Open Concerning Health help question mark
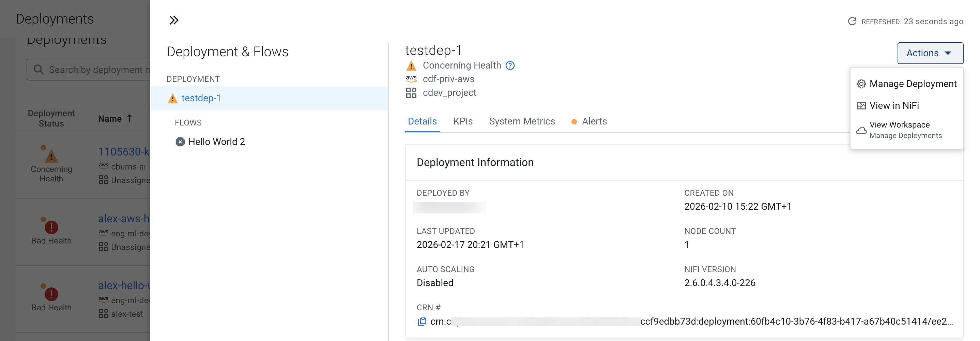 (x=510, y=65)
